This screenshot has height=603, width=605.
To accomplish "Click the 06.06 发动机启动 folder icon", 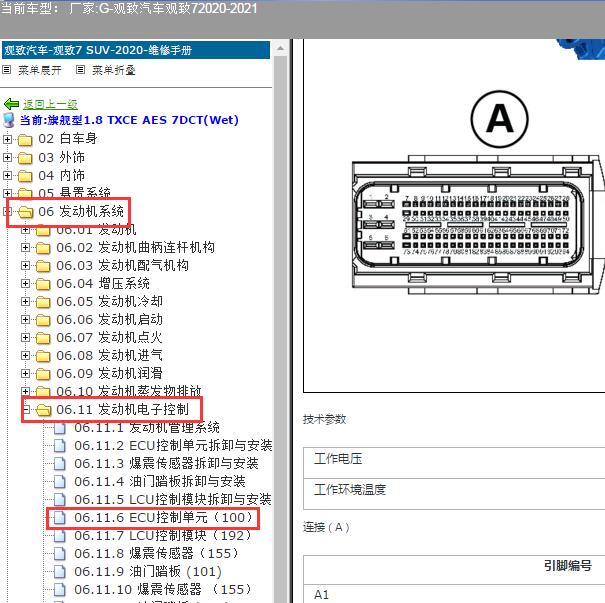I will click(43, 320).
